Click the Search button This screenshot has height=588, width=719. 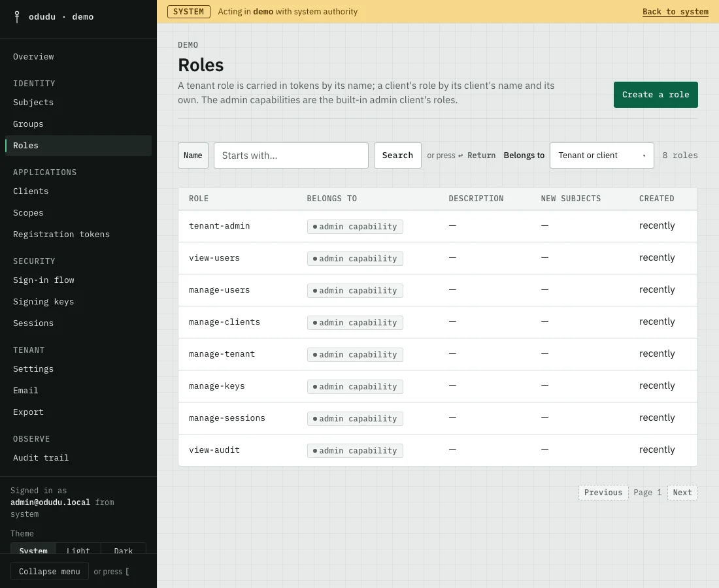coord(397,156)
